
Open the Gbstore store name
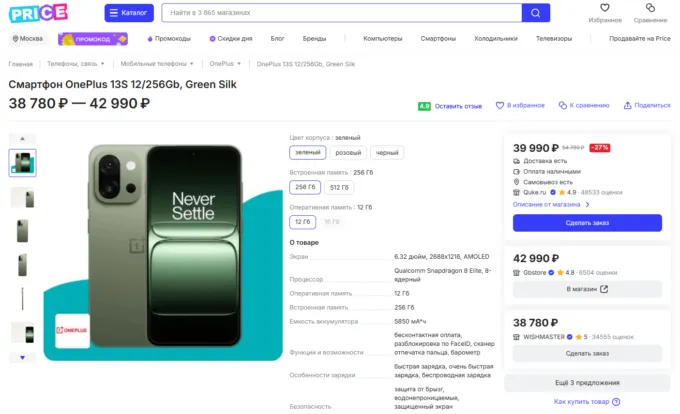point(535,273)
